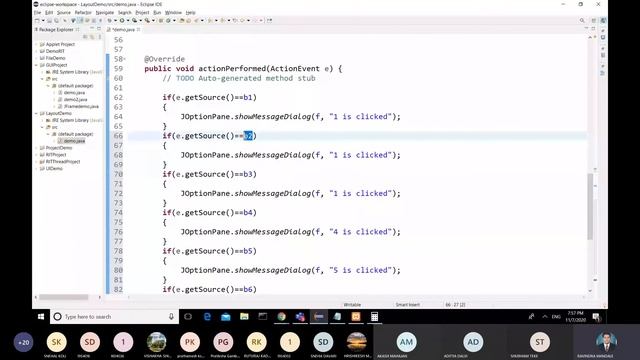Click the editor's vertical scrollbar thumb
640x360 pixels.
click(590, 206)
